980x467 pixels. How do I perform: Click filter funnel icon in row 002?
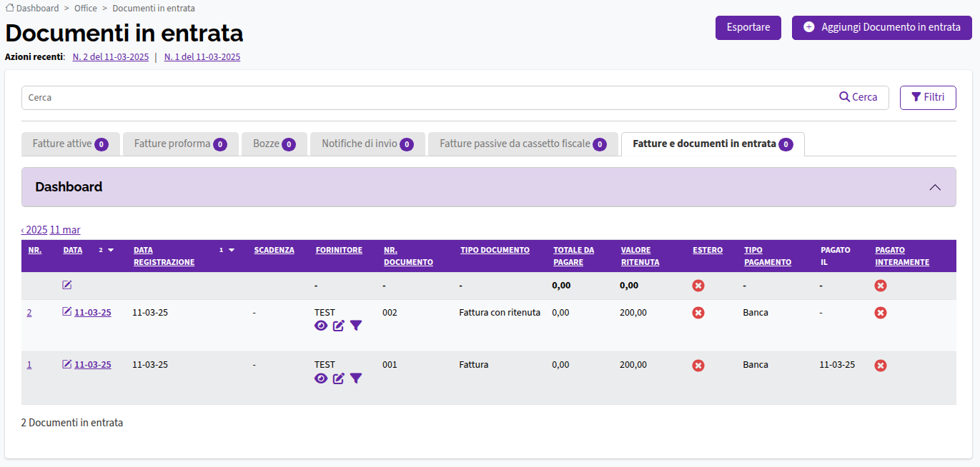pyautogui.click(x=356, y=326)
